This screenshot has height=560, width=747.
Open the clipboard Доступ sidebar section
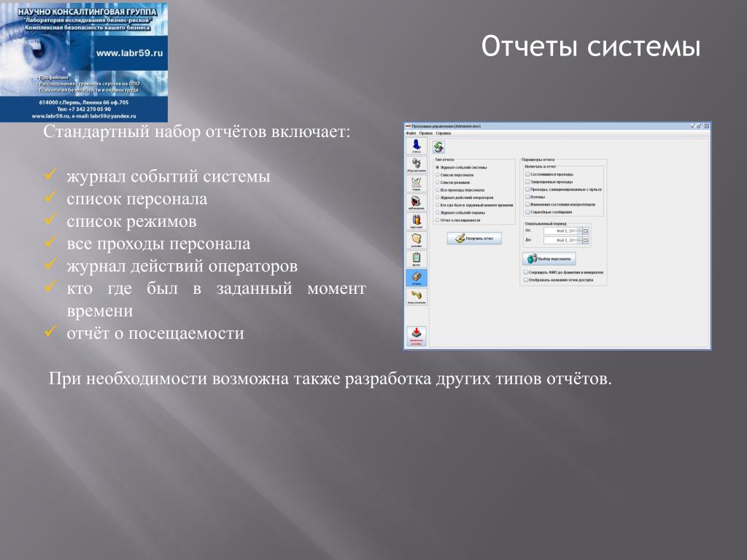(417, 259)
